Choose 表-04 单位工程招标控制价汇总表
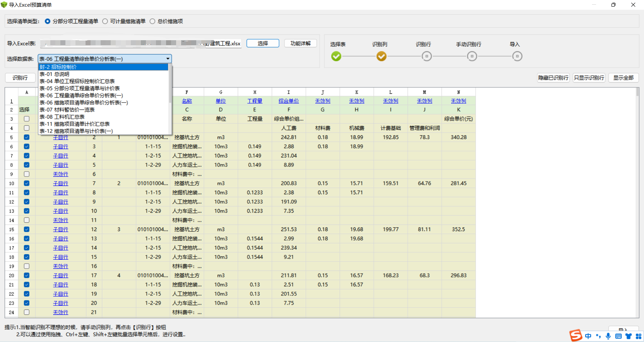This screenshot has width=644, height=342. click(x=103, y=81)
